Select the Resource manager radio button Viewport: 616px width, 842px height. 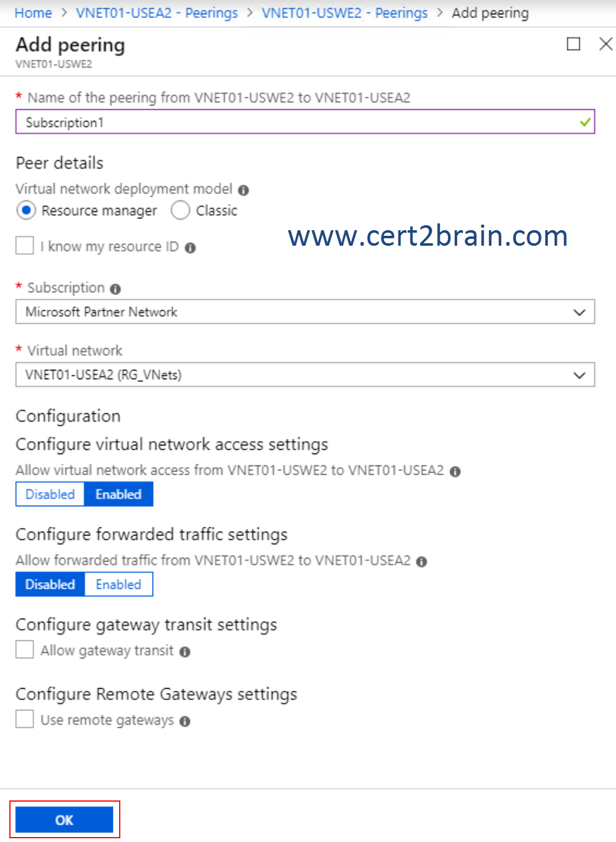[25, 210]
